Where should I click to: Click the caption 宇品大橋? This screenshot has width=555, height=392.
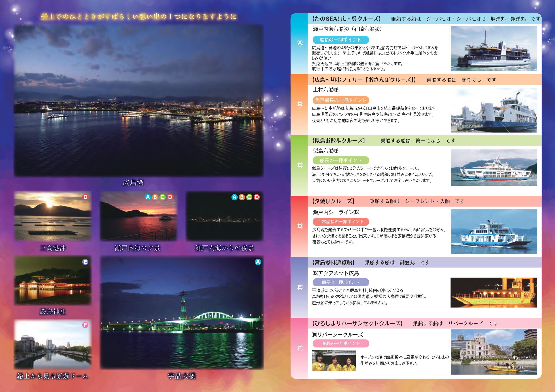tap(182, 376)
